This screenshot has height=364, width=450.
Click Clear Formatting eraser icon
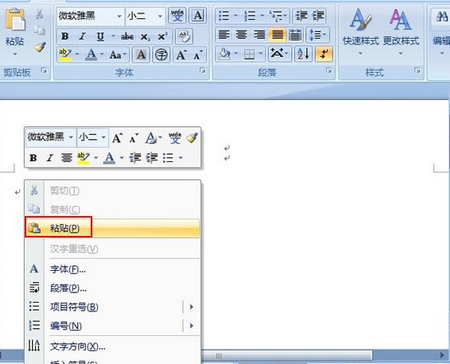(184, 36)
